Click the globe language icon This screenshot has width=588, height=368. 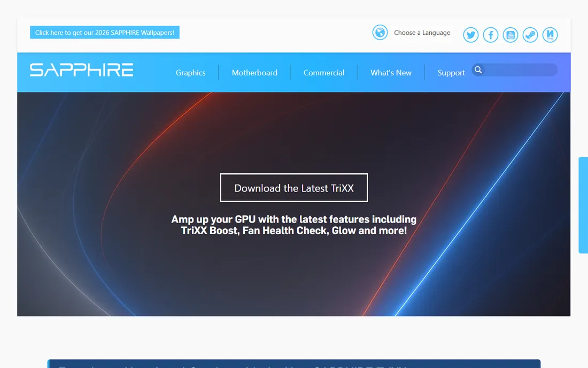[x=380, y=32]
